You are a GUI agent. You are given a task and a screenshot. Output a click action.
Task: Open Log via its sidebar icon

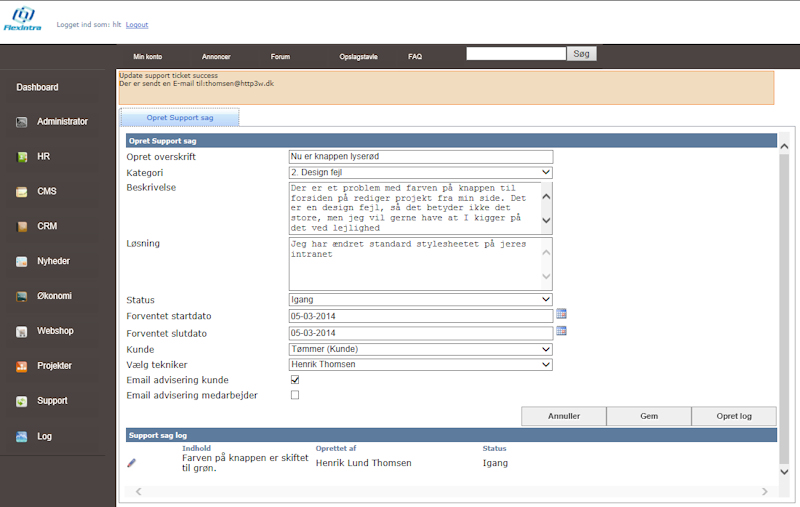click(21, 437)
